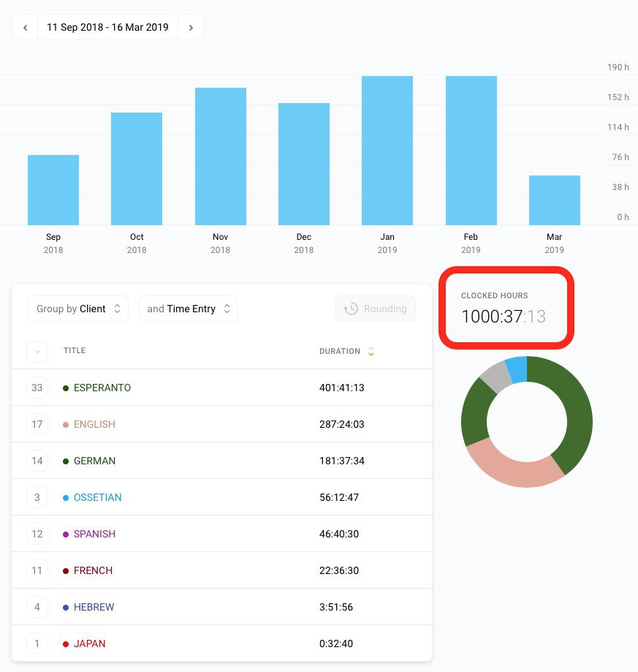638x672 pixels.
Task: Click the Sep 2018 bar in chart
Action: pyautogui.click(x=53, y=190)
